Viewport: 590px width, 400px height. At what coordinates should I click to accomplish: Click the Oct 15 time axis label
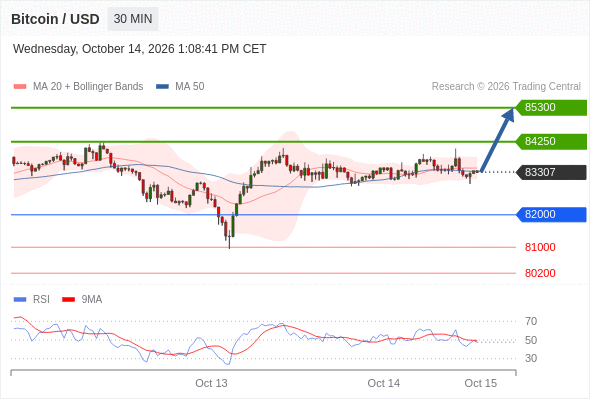point(481,383)
